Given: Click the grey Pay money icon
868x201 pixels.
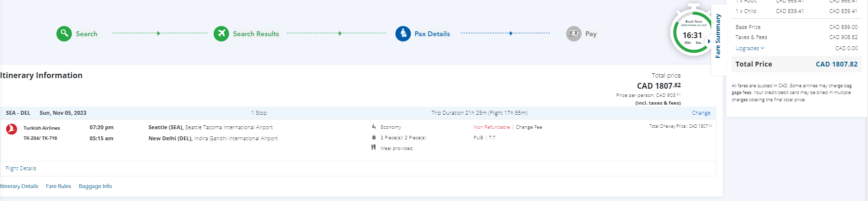Looking at the screenshot, I should (573, 34).
